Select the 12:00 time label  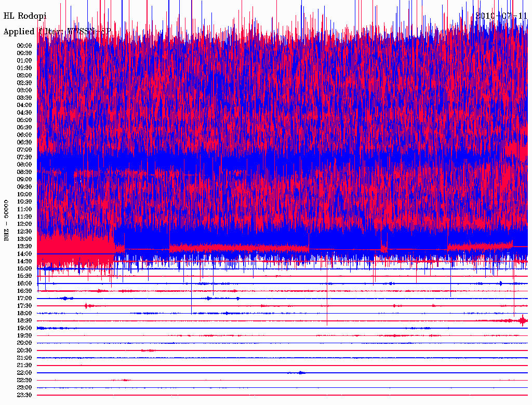(24, 224)
